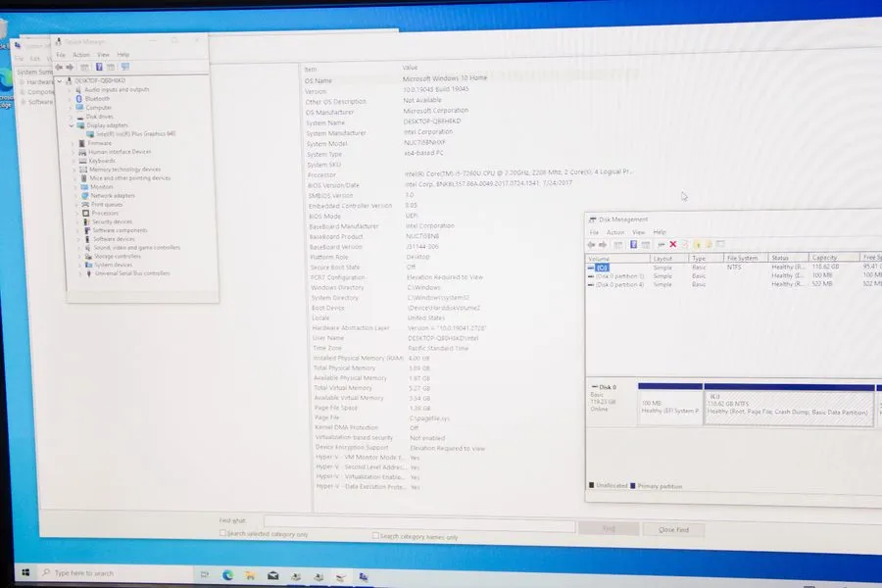Screen dimensions: 882x588
Task: Expand Firmware node in Device Manager
Action: 73,143
